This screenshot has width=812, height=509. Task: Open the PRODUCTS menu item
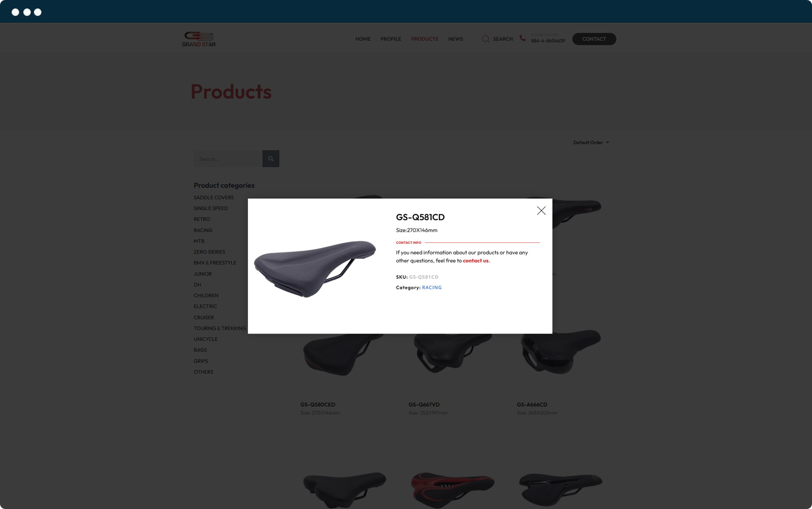(x=425, y=39)
